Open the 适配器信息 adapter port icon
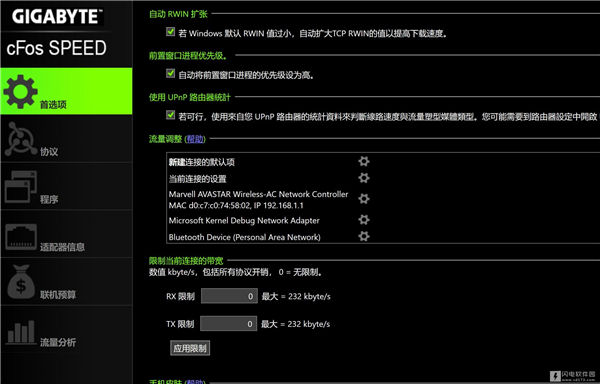600x384 pixels. (21, 237)
